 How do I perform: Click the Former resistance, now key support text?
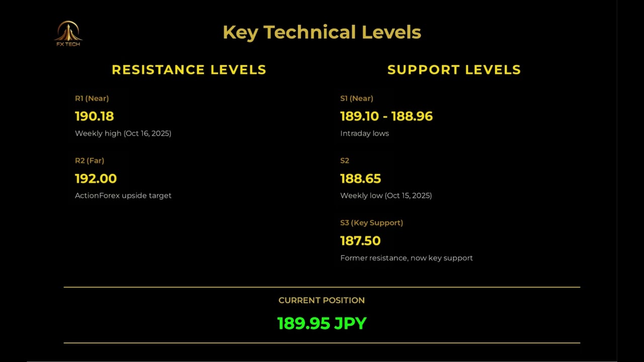click(x=406, y=258)
